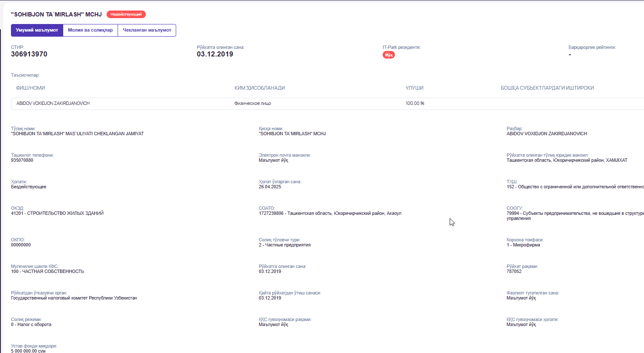Image resolution: width=644 pixels, height=353 pixels.
Task: Open the Молия ва солиқлар tab
Action: (90, 30)
